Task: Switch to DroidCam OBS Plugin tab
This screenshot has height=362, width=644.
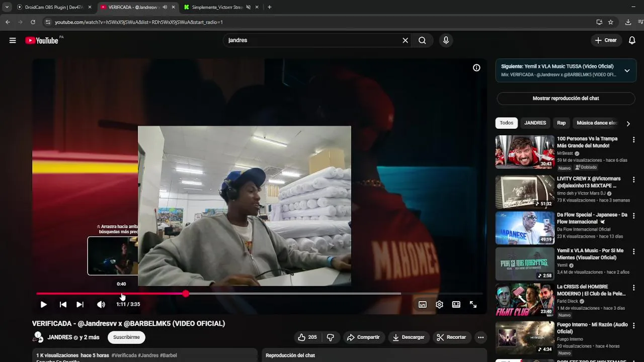Action: click(x=54, y=8)
